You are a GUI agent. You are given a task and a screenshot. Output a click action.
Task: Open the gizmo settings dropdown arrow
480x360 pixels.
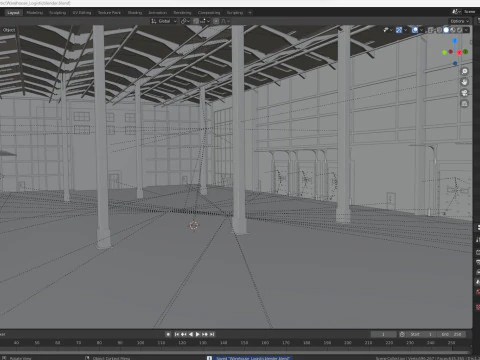point(405,30)
